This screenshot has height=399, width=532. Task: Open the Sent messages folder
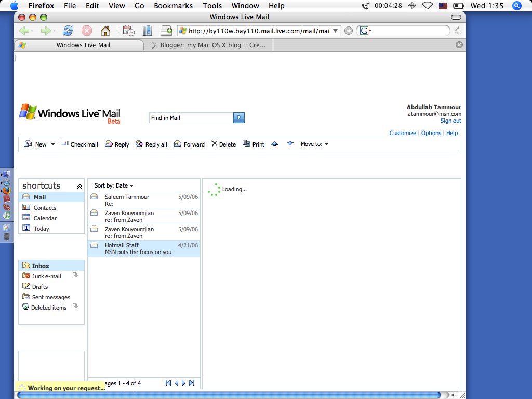51,297
